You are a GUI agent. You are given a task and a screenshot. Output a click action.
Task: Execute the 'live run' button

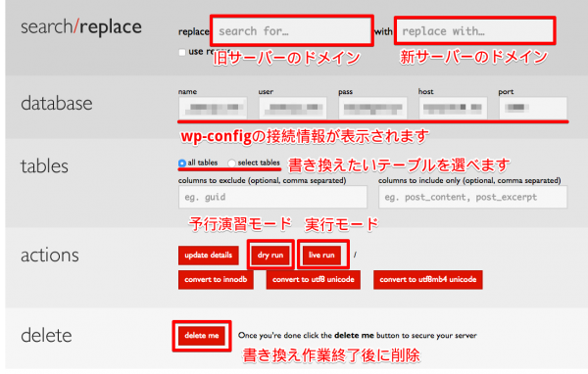(x=321, y=256)
